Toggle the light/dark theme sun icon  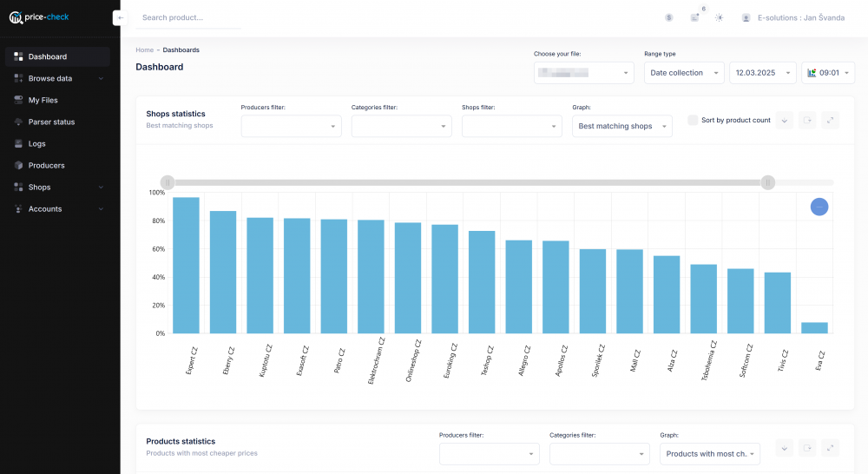click(719, 17)
